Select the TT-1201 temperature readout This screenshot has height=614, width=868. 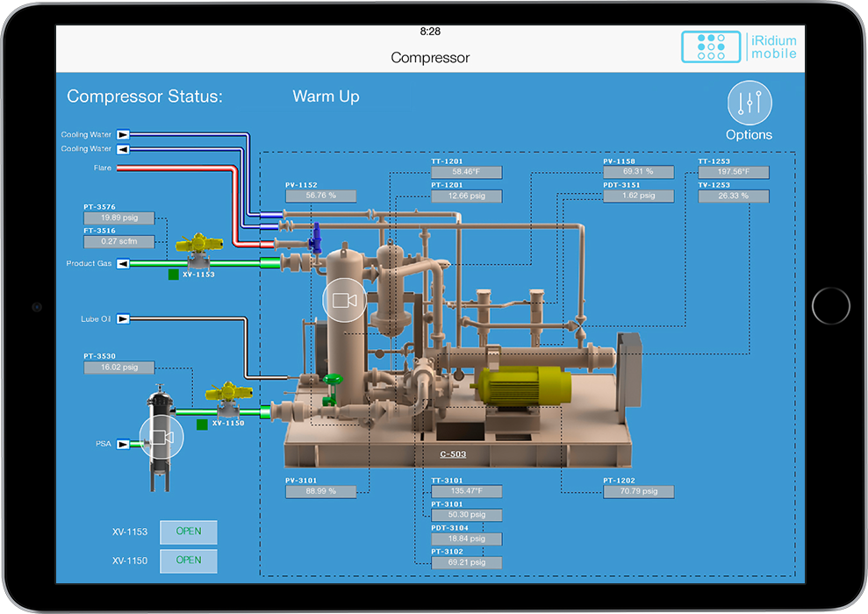(467, 172)
